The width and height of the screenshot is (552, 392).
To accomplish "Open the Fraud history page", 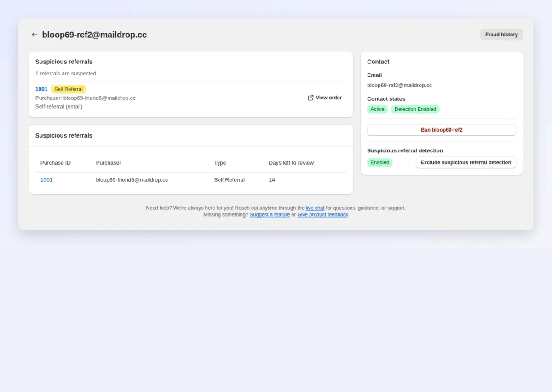I will pyautogui.click(x=501, y=35).
